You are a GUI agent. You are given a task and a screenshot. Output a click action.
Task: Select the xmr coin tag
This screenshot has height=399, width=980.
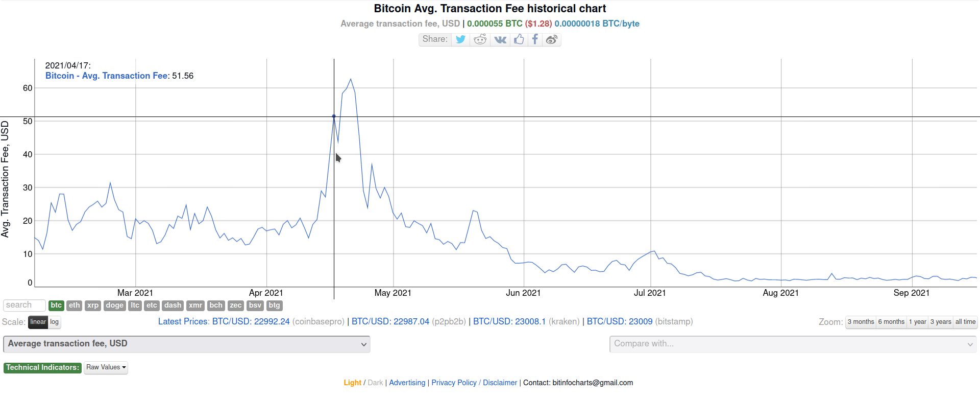pos(195,306)
